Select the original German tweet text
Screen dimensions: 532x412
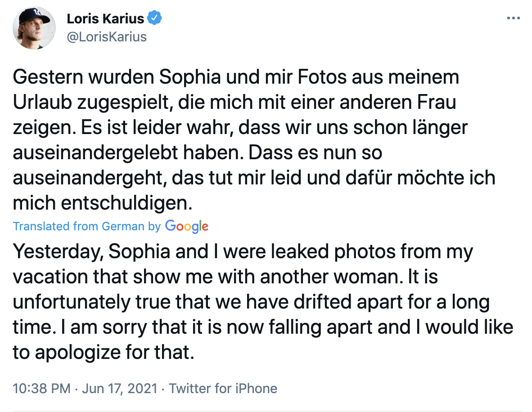coord(252,140)
